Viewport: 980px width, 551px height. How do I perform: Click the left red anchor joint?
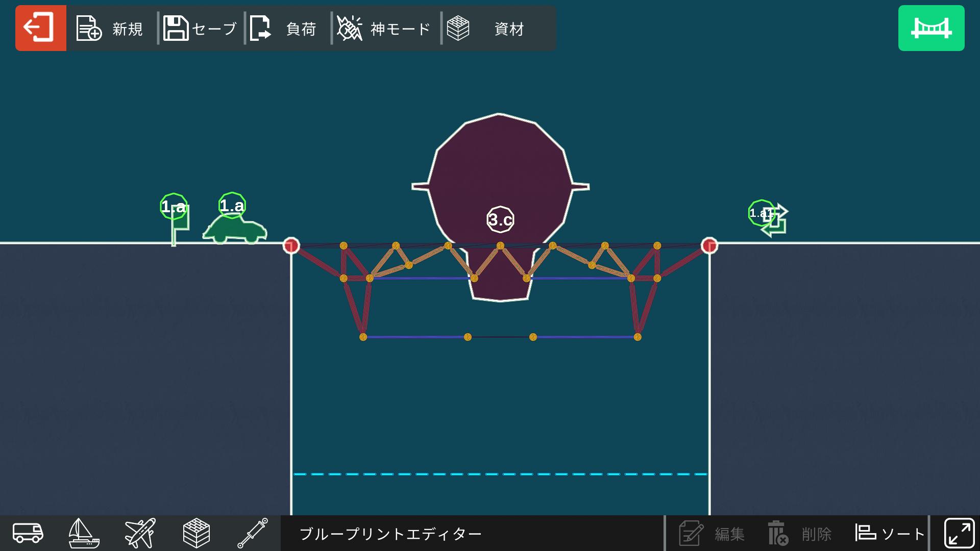tap(291, 245)
